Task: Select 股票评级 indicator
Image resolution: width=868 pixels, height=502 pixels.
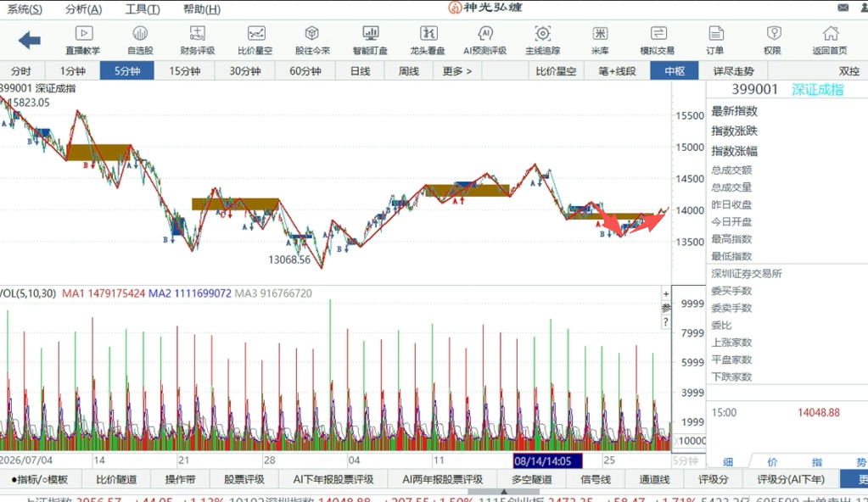Action: coord(244,479)
